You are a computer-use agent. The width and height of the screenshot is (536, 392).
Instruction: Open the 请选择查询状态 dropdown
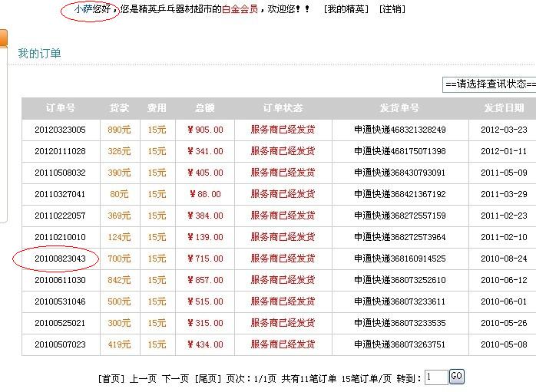click(x=489, y=84)
